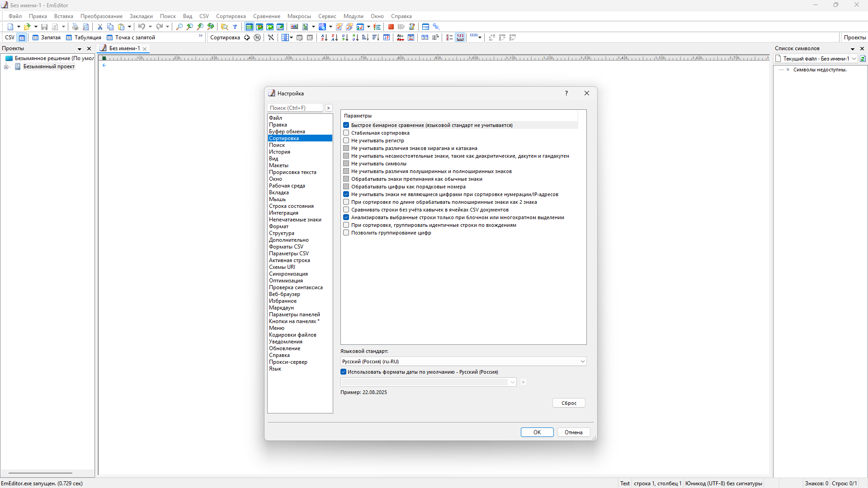Click the settings search field
Screen dimensions: 868x488
click(296, 108)
